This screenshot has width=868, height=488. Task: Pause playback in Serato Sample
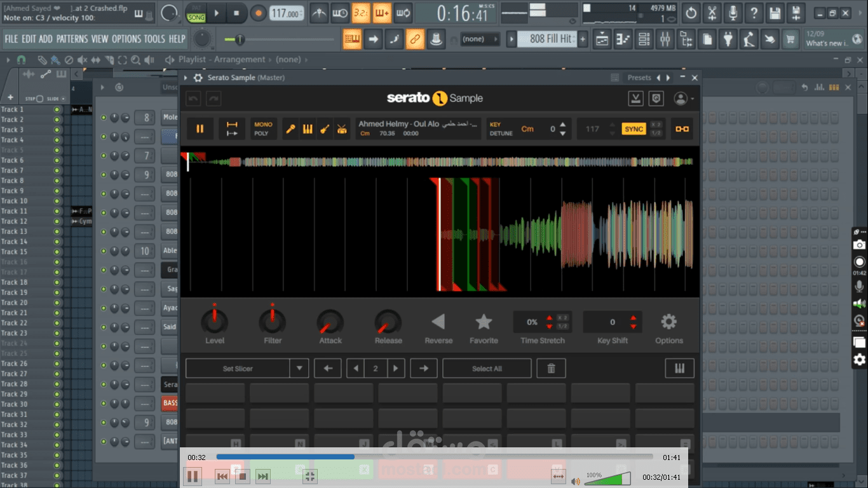[x=200, y=129]
